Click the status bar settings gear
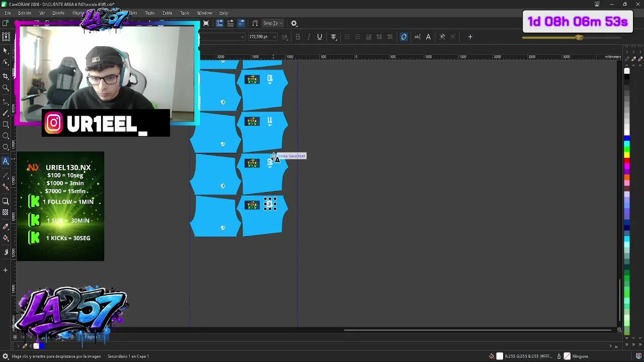The width and height of the screenshot is (644, 362). point(5,356)
